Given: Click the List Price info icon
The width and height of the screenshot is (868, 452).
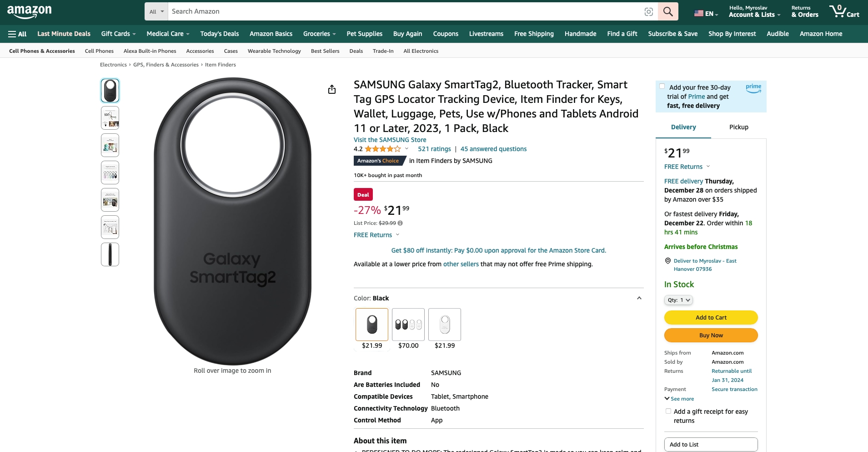Looking at the screenshot, I should pyautogui.click(x=400, y=223).
